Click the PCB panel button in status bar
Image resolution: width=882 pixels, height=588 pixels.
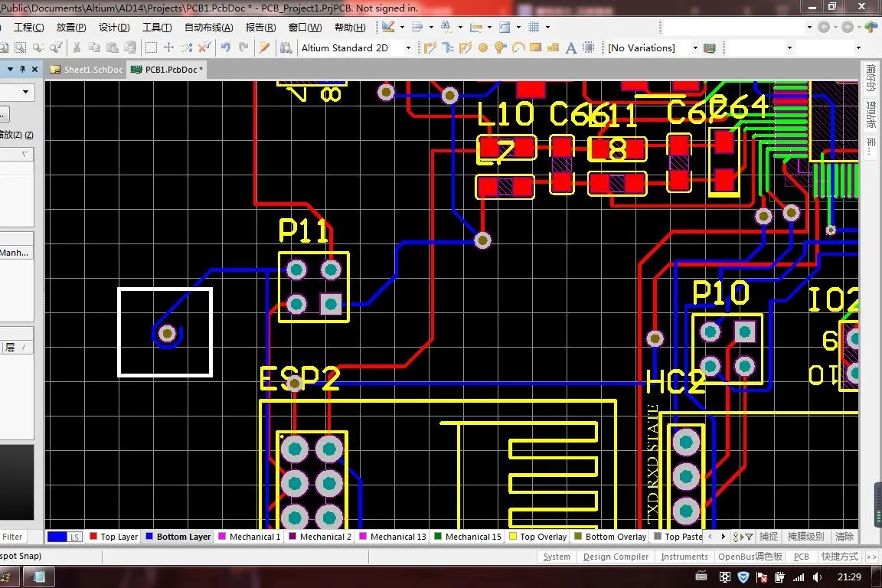(801, 557)
